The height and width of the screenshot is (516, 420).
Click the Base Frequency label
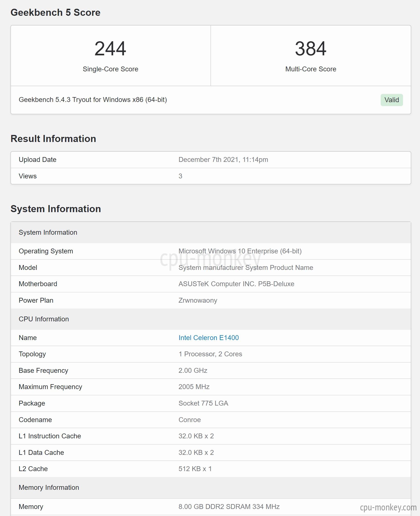pyautogui.click(x=43, y=370)
